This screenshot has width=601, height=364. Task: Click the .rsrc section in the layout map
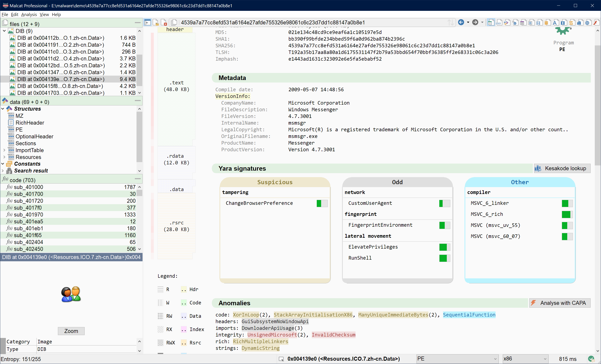[176, 226]
